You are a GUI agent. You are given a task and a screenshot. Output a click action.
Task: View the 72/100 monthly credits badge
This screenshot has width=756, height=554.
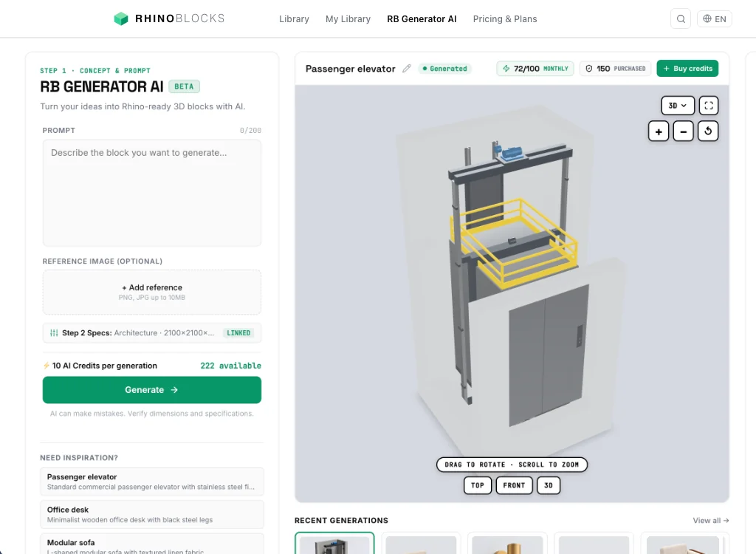(x=535, y=69)
